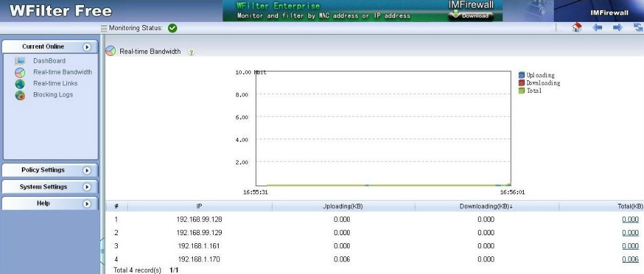The image size is (644, 274).
Task: Open 0.006 total link for 192.168.1.170
Action: pos(630,260)
